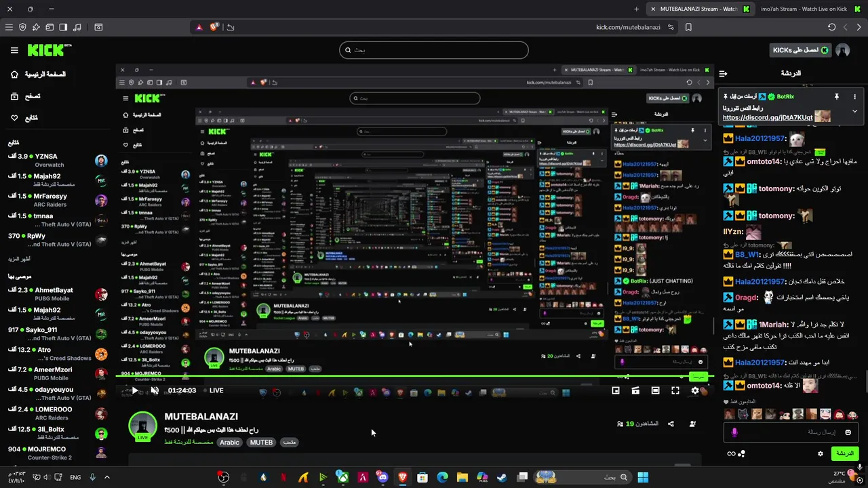The image size is (868, 488).
Task: Click the Arabic tag under stream title
Action: pos(230,443)
